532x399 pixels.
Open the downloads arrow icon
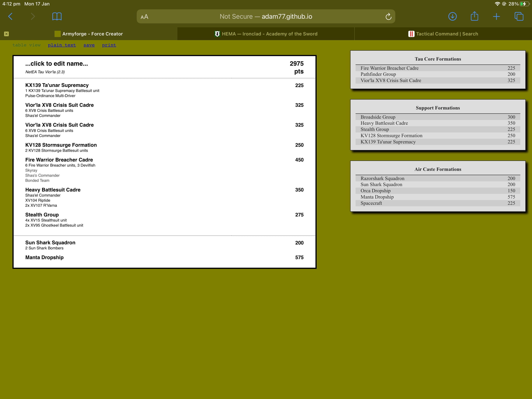[452, 17]
